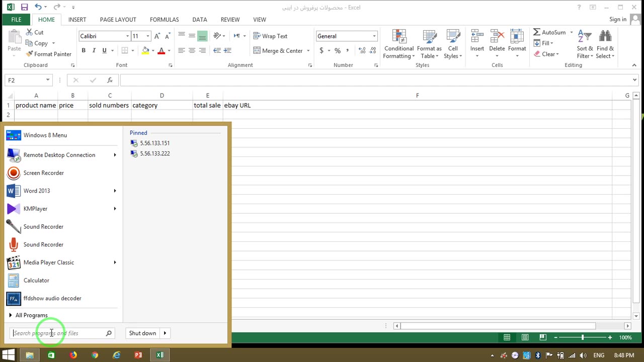The height and width of the screenshot is (362, 644).
Task: Switch to the INSERT ribbon tab
Action: pos(77,20)
